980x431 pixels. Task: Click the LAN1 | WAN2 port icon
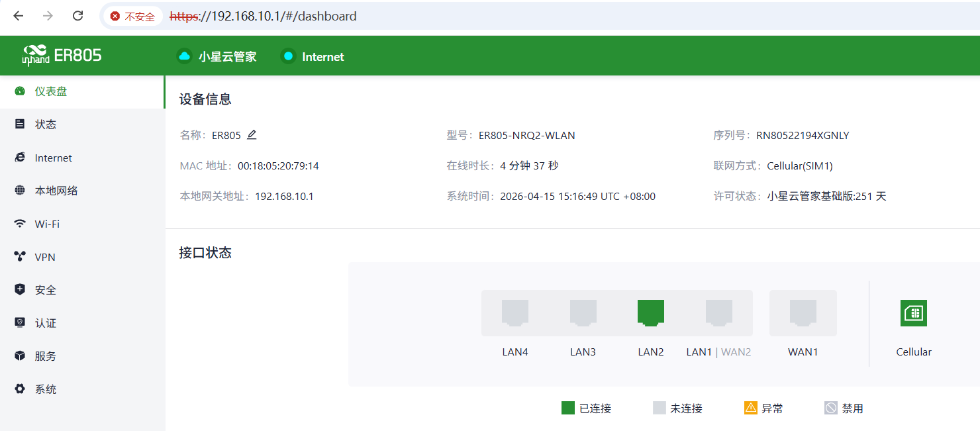point(719,313)
